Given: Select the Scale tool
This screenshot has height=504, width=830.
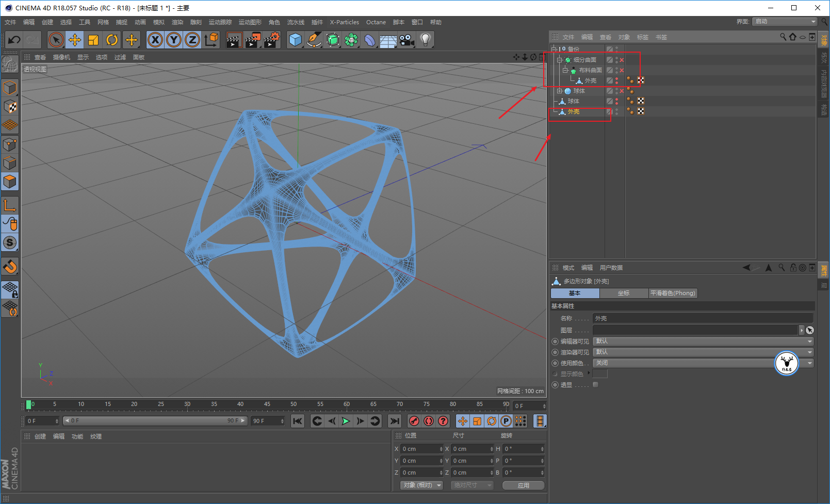Looking at the screenshot, I should tap(93, 40).
